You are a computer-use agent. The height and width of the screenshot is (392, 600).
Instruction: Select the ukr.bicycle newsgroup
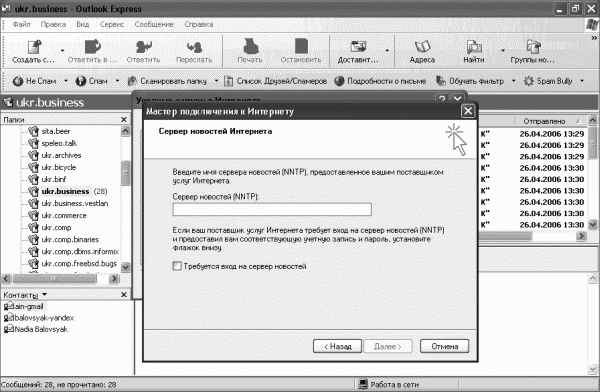(59, 167)
